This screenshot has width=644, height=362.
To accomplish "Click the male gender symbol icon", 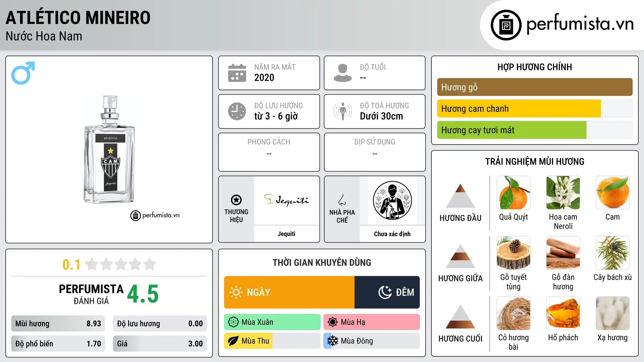I will point(23,73).
